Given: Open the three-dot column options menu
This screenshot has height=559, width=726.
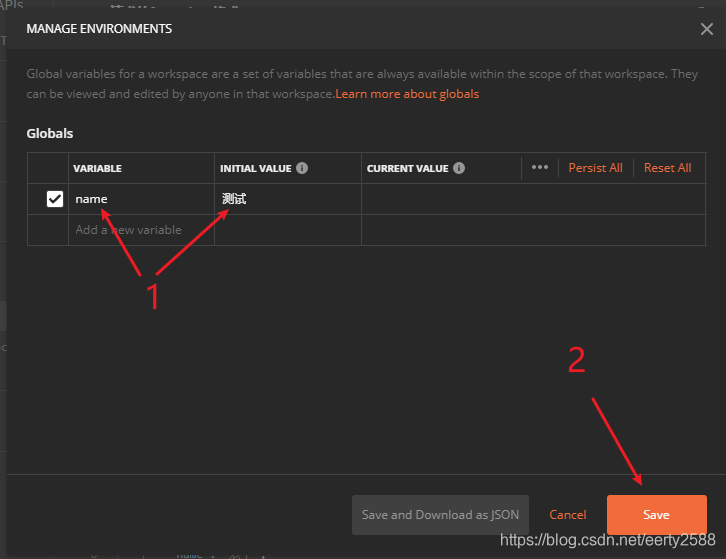Looking at the screenshot, I should (539, 167).
